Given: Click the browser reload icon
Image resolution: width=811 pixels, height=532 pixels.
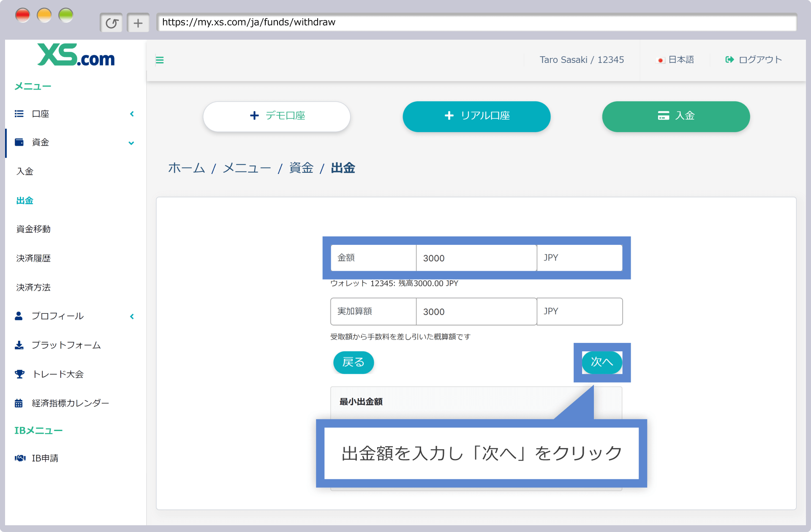Looking at the screenshot, I should pos(112,23).
